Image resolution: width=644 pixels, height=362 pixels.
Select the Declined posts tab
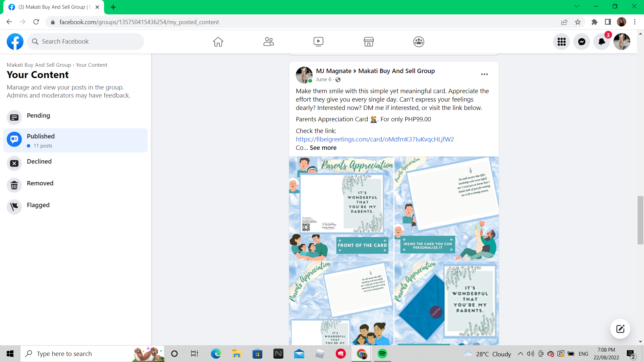pyautogui.click(x=39, y=162)
